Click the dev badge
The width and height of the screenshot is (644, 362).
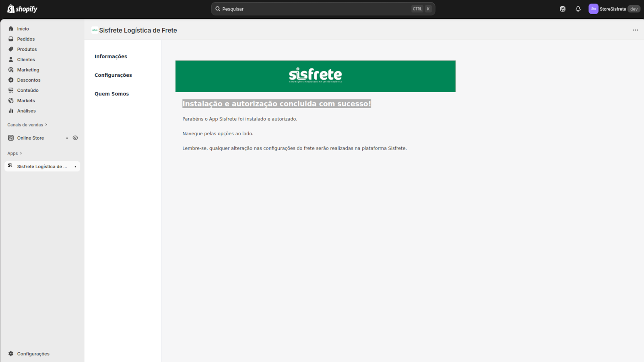click(x=634, y=9)
